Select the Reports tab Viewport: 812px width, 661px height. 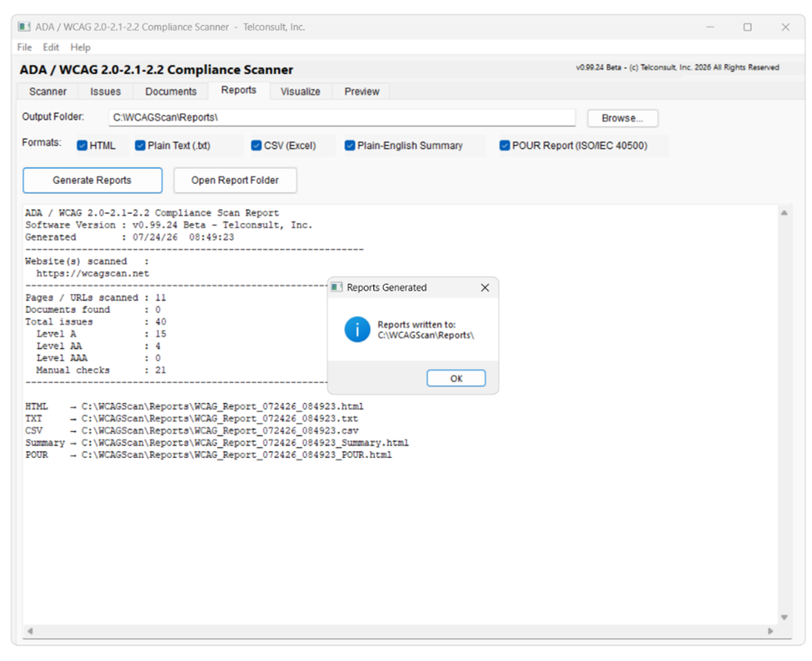pyautogui.click(x=239, y=90)
